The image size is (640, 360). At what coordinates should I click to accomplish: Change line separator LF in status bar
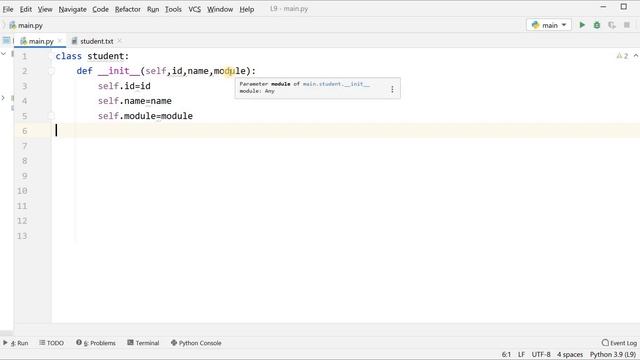point(521,354)
